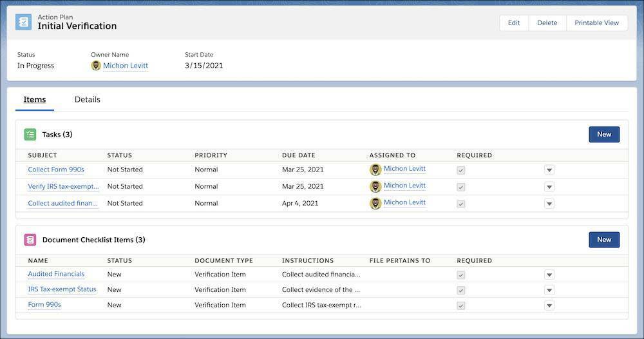The height and width of the screenshot is (339, 644).
Task: Click 'Collect IRS tax-exempt r...' instructions cell
Action: click(321, 305)
